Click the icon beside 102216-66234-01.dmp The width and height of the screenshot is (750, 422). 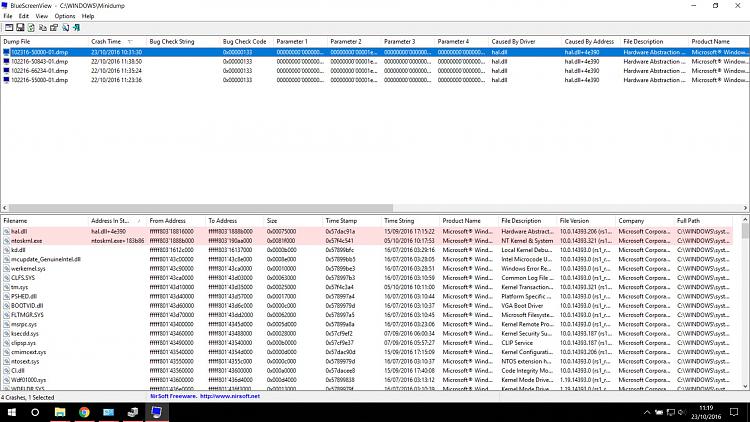(6, 71)
